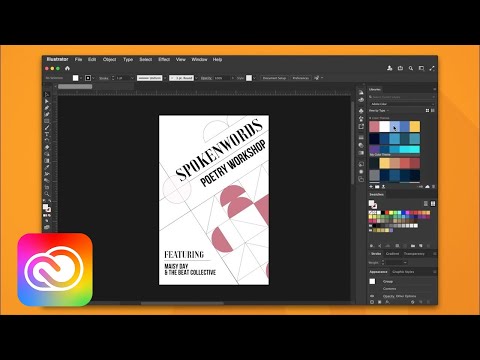Viewport: 480px width, 360px height.
Task: Switch Libraries to grid view
Action: pyautogui.click(x=427, y=110)
